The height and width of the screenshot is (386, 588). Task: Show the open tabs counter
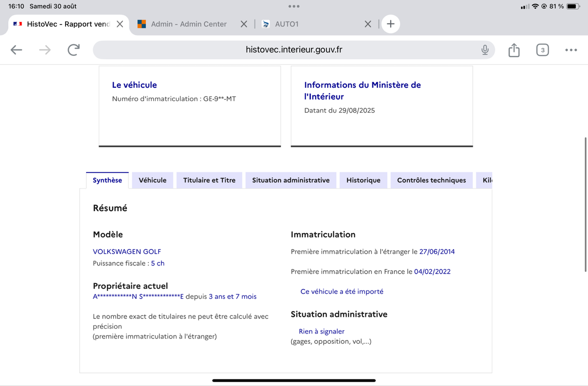pyautogui.click(x=542, y=50)
